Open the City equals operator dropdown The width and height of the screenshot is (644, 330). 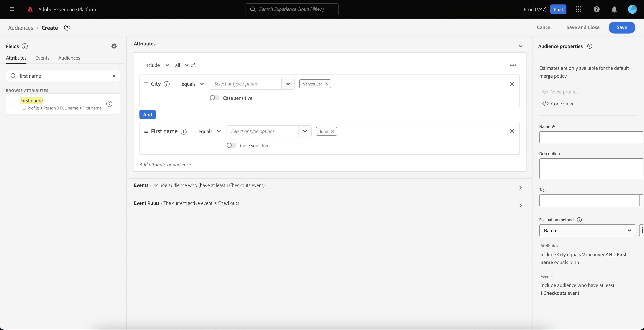coord(192,84)
